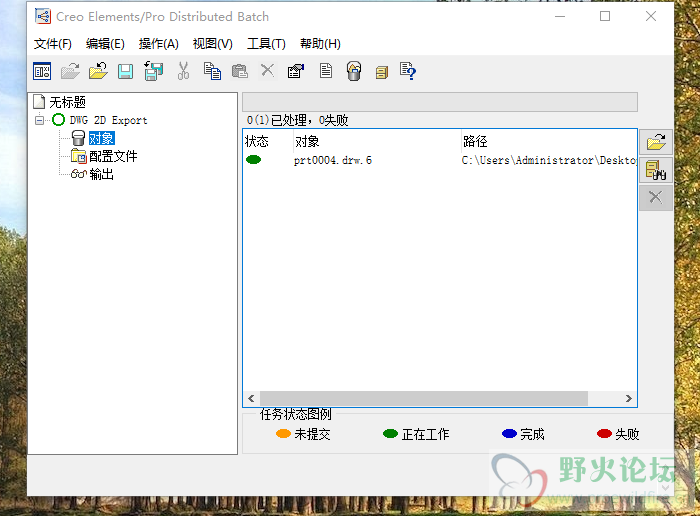Click the scissors cut icon

[x=183, y=71]
